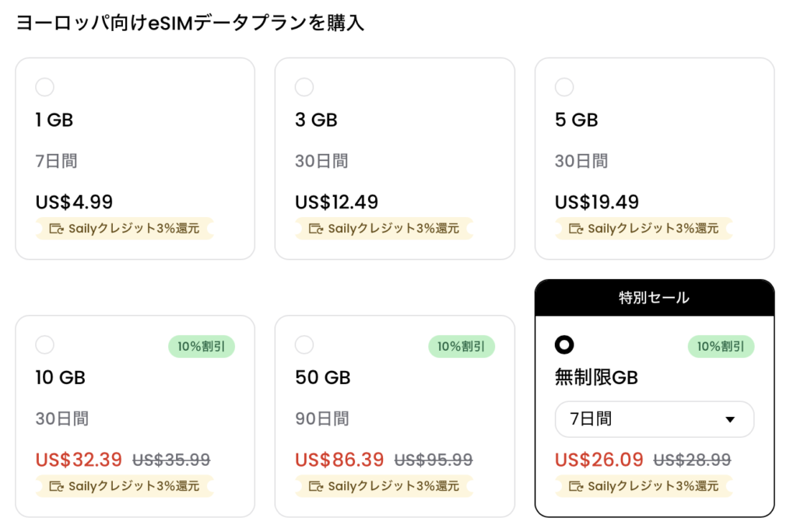Select the 1 GB plan radio button
The height and width of the screenshot is (532, 797).
pos(45,87)
